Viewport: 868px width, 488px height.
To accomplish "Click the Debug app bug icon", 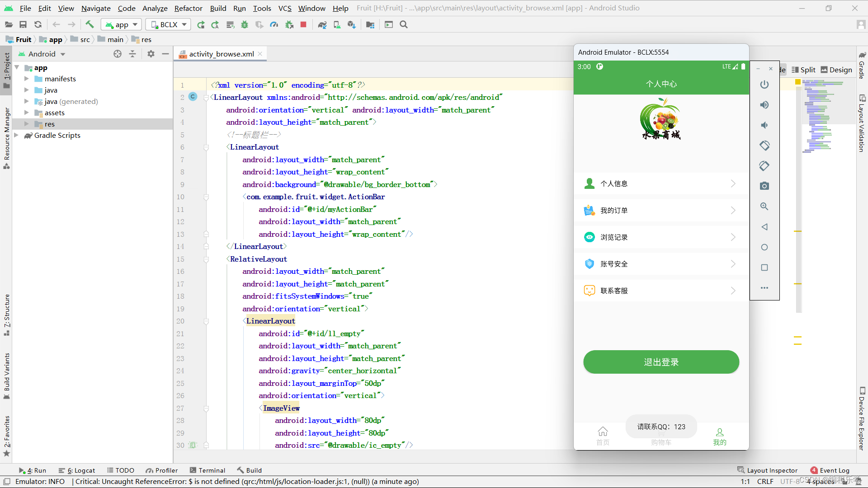I will [x=245, y=24].
